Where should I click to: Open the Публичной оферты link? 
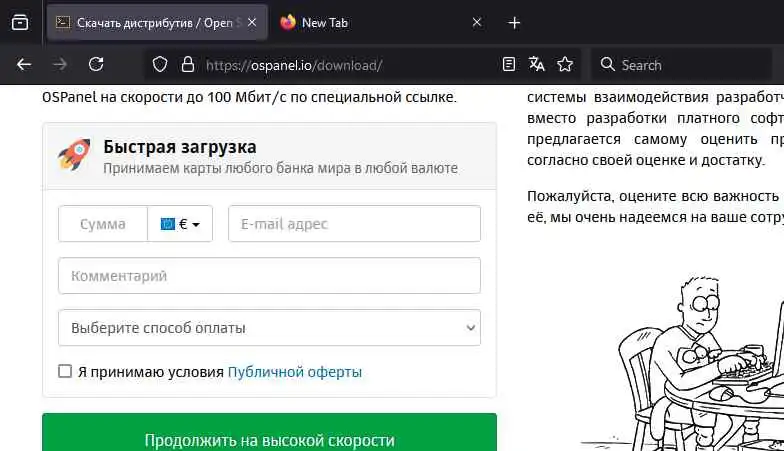coord(294,372)
